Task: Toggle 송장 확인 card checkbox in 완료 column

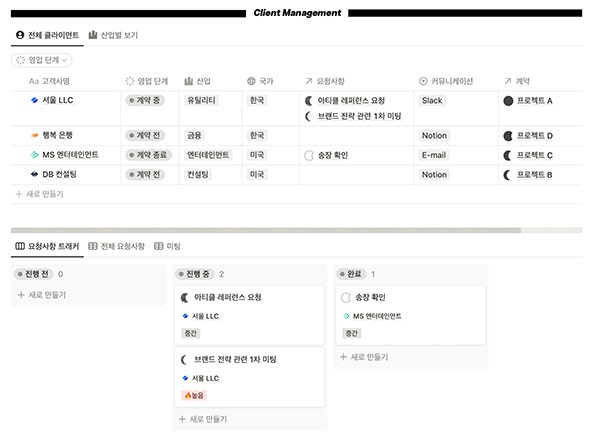Action: click(346, 297)
